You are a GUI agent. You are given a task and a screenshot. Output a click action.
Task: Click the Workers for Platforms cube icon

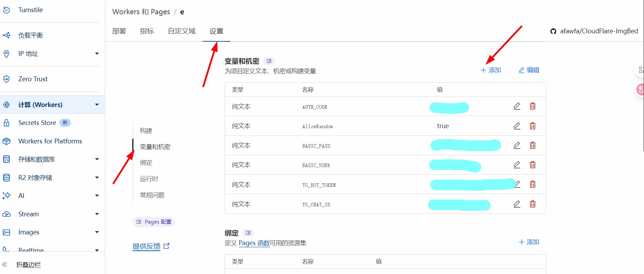[x=6, y=141]
